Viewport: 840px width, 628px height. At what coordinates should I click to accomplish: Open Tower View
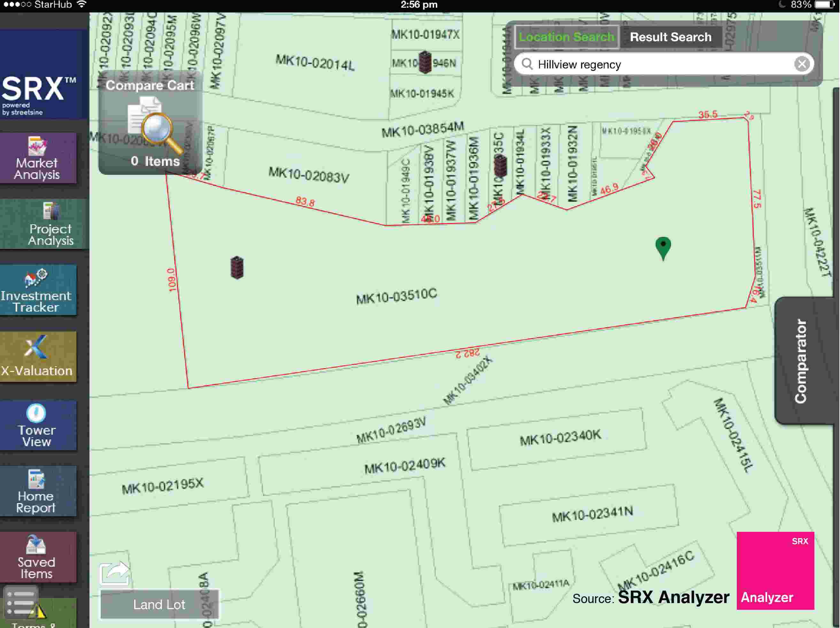pyautogui.click(x=38, y=425)
